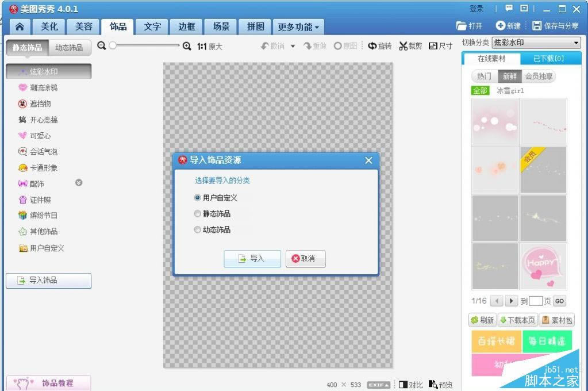Click the pink Happy sticker thumbnail
Image resolution: width=588 pixels, height=391 pixels.
point(543,266)
